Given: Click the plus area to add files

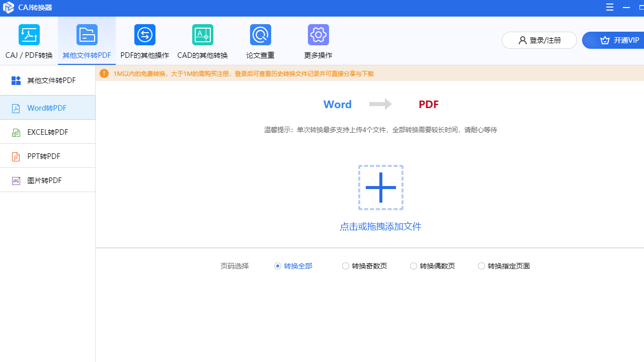Looking at the screenshot, I should (380, 187).
